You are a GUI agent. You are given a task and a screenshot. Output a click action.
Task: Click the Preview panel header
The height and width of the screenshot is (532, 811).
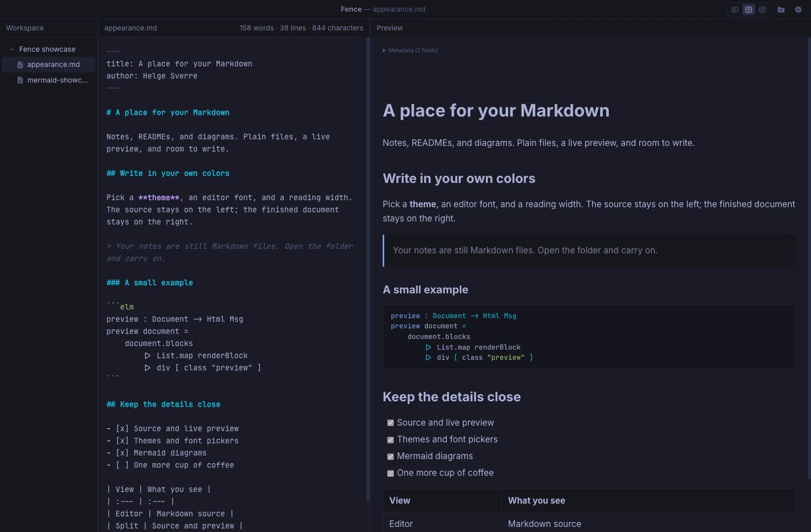click(390, 28)
